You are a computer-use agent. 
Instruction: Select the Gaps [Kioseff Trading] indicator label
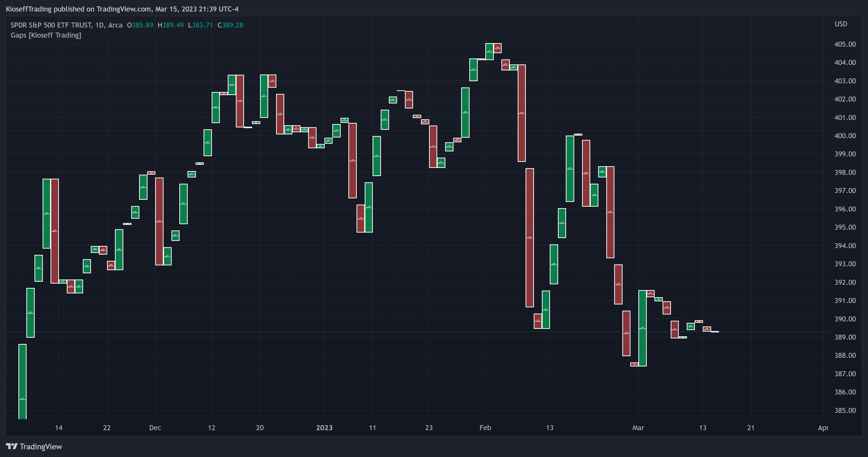point(46,35)
